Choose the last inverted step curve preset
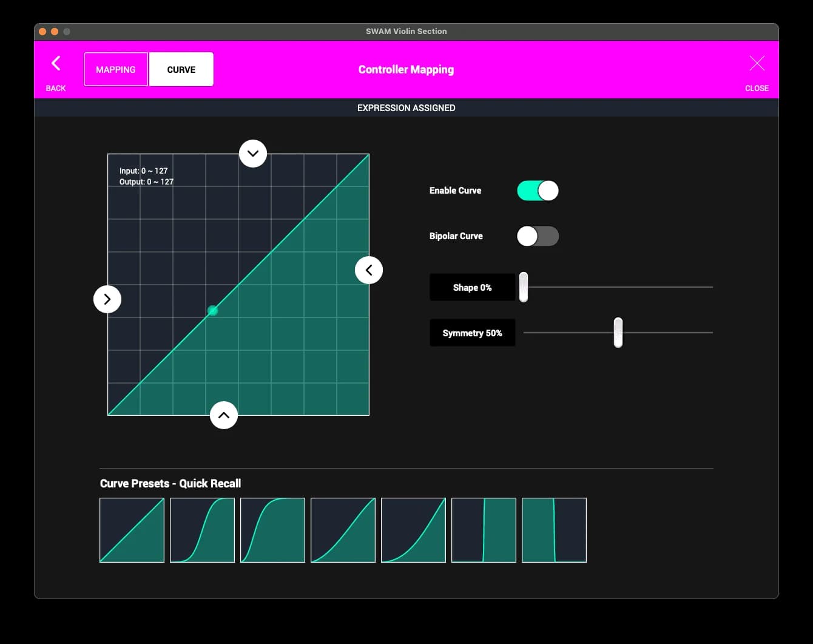The width and height of the screenshot is (813, 644). point(554,530)
